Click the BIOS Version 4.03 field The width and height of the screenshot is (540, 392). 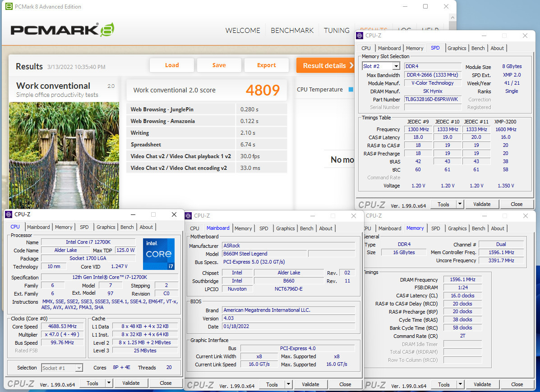click(x=289, y=319)
